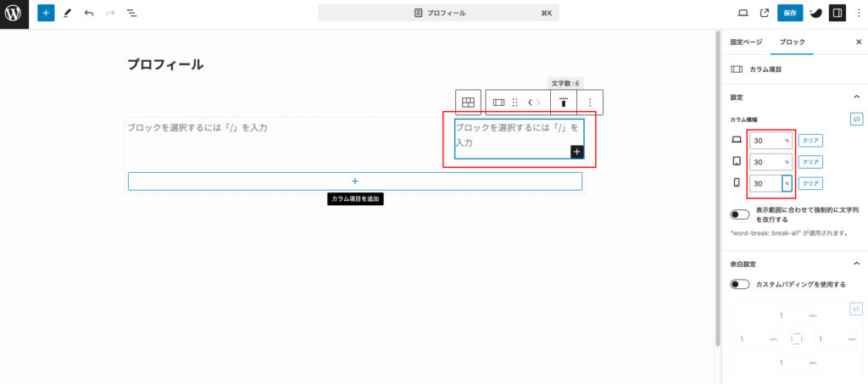Open the プロフィール command palette bar
The height and width of the screenshot is (384, 868).
pos(438,13)
